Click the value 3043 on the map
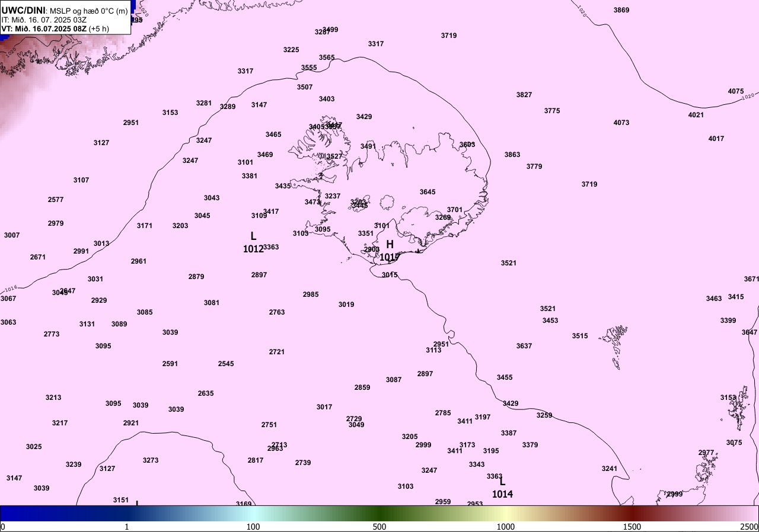 point(212,198)
